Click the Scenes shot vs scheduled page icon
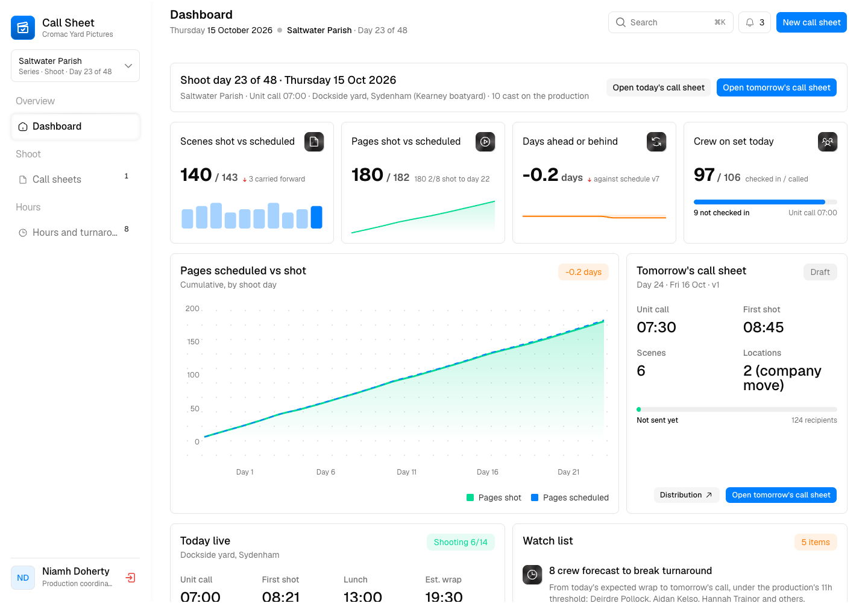868x603 pixels. 314,142
